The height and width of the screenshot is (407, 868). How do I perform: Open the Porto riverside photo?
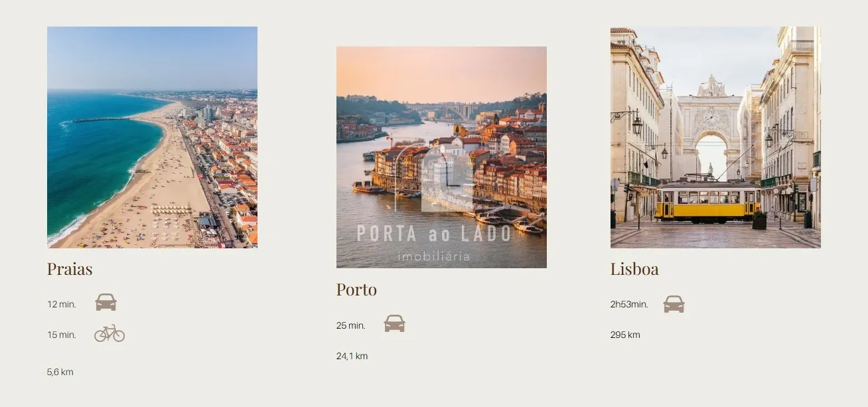tap(441, 157)
